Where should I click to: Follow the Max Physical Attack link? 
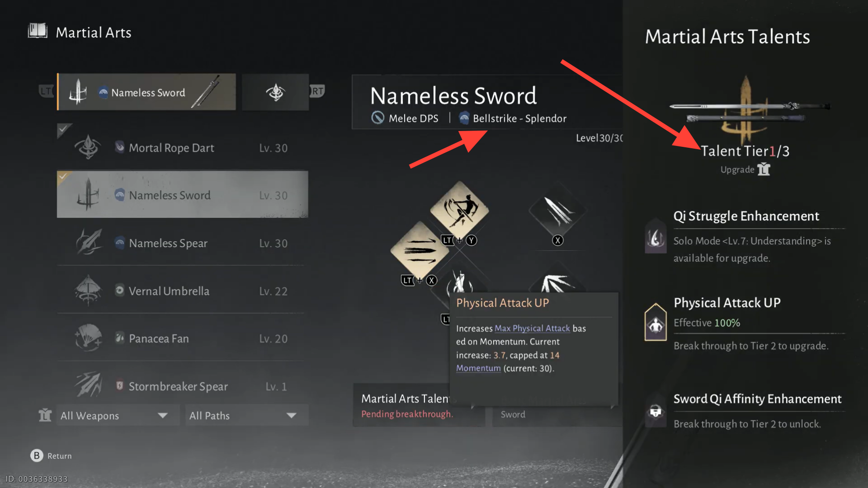pyautogui.click(x=532, y=328)
